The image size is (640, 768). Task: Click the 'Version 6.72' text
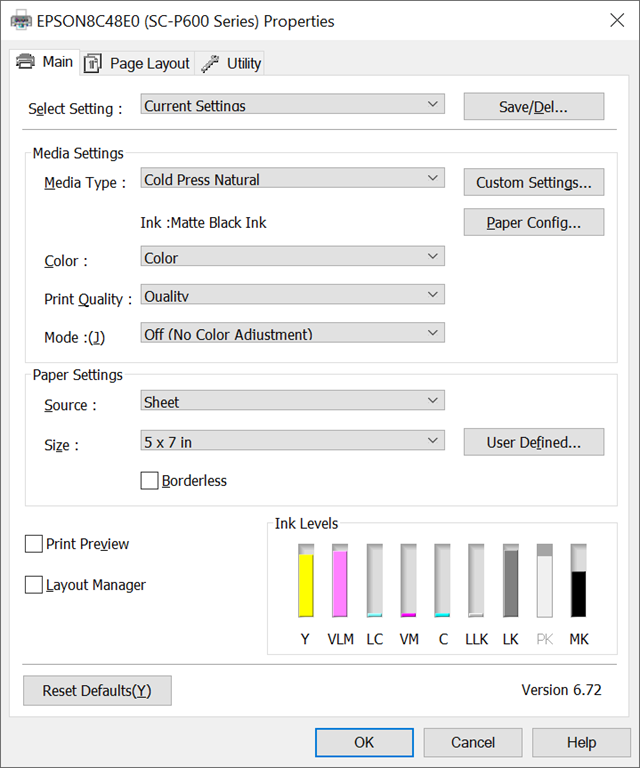tap(561, 690)
